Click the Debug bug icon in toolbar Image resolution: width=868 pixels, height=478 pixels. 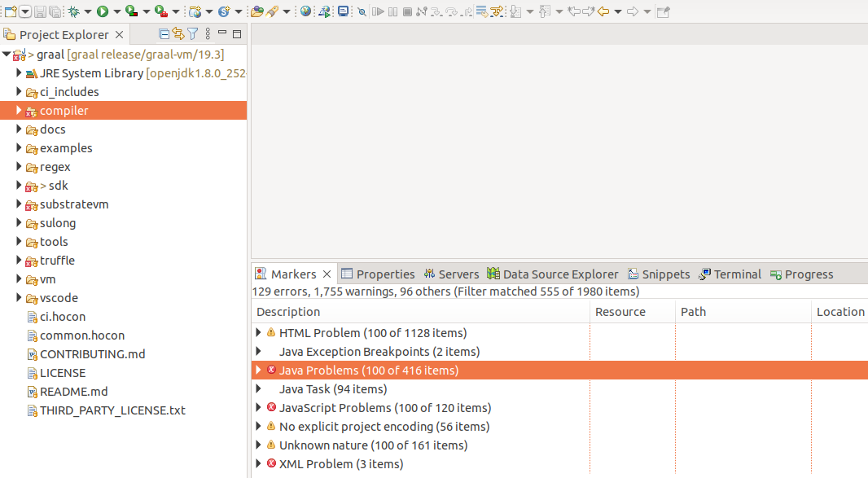(73, 11)
